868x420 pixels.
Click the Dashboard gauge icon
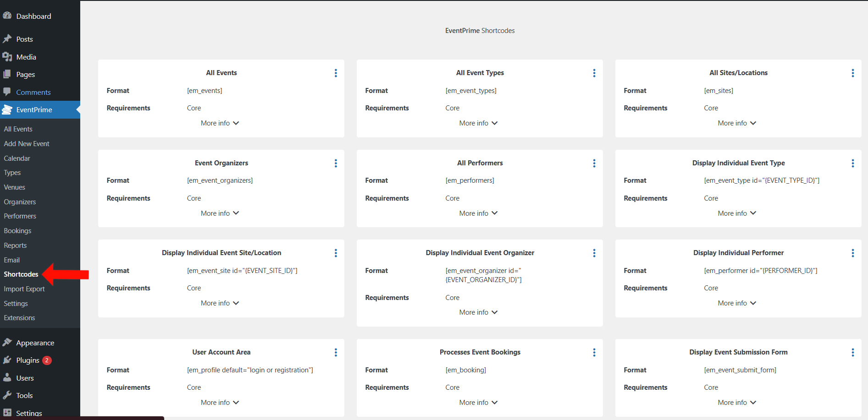click(7, 16)
